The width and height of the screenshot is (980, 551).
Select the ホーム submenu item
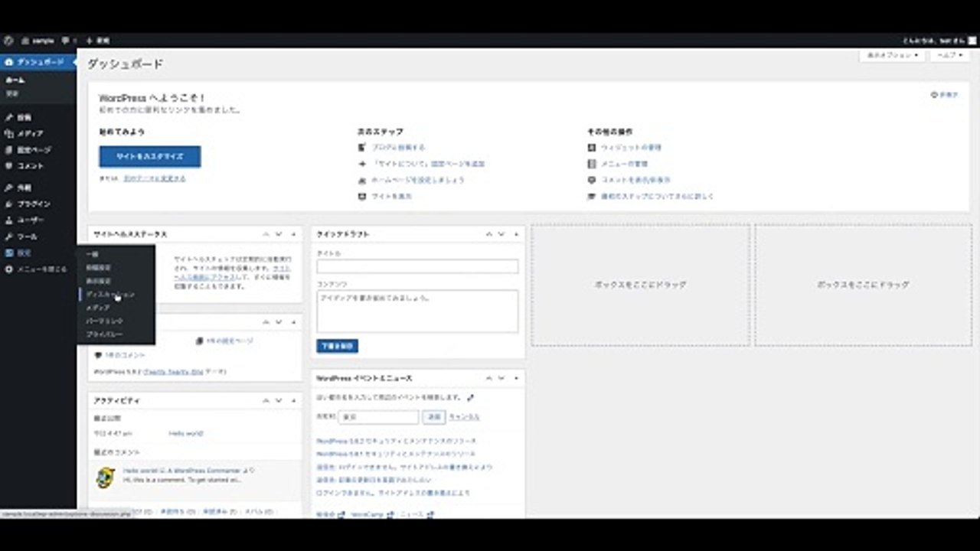(x=15, y=80)
